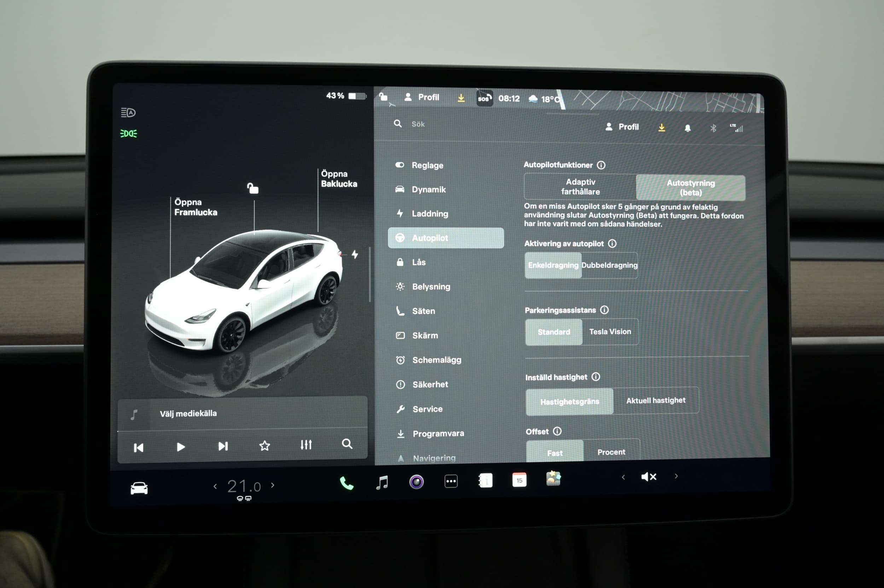The image size is (884, 588).
Task: Click the all apps three-dots icon
Action: (451, 481)
